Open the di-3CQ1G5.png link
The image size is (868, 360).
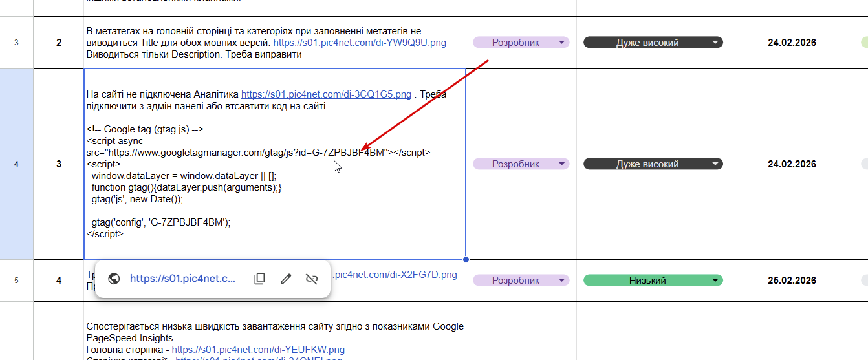[326, 94]
